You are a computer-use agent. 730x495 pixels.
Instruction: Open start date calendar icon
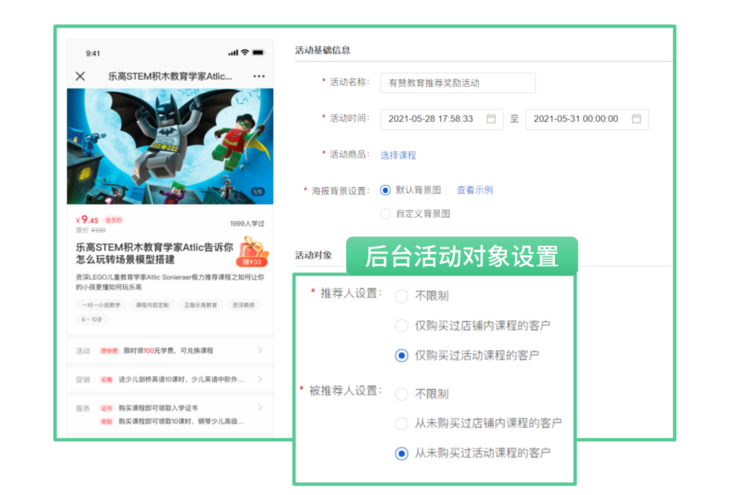tap(491, 119)
